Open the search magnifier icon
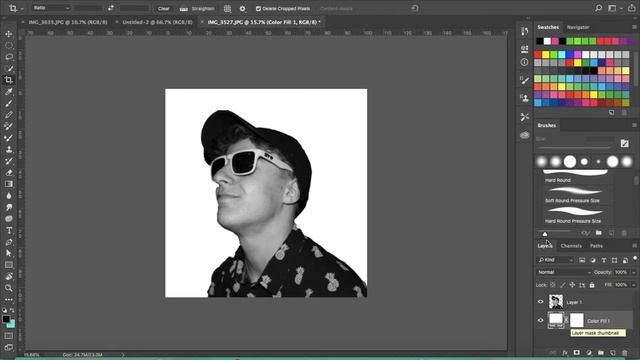The image size is (640, 360). (598, 8)
